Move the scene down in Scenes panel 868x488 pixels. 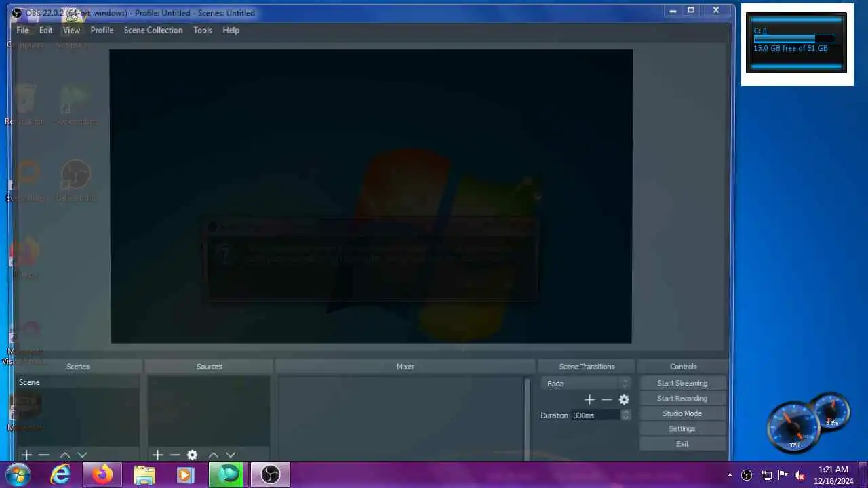point(82,455)
